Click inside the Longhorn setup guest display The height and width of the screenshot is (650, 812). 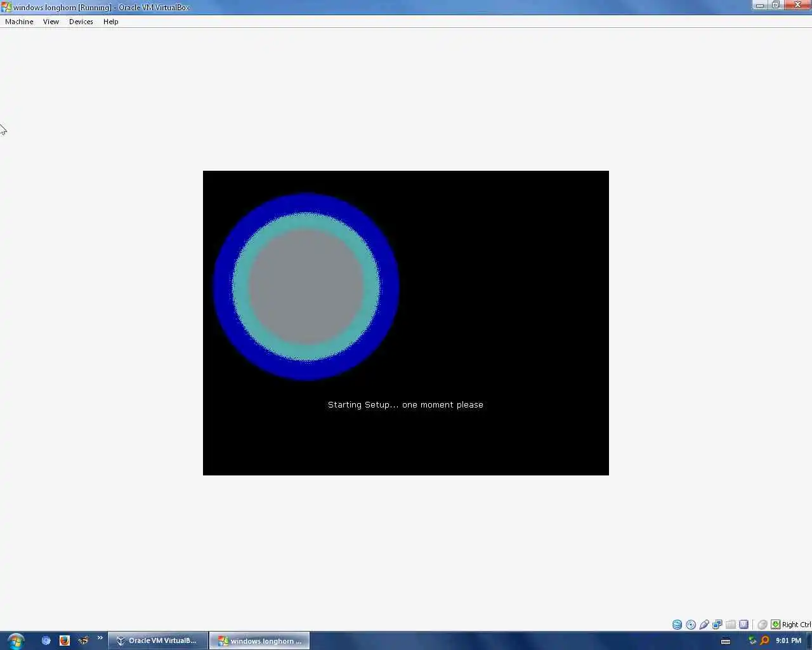[406, 322]
